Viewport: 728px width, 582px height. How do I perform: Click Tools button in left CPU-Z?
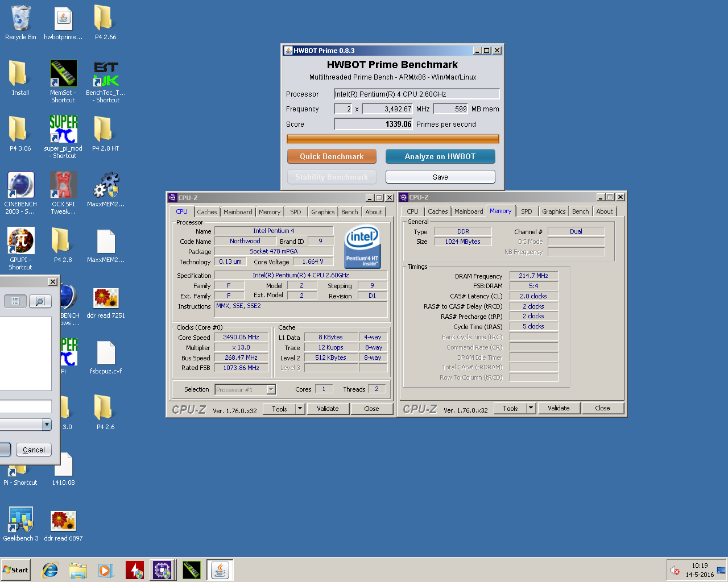point(280,409)
